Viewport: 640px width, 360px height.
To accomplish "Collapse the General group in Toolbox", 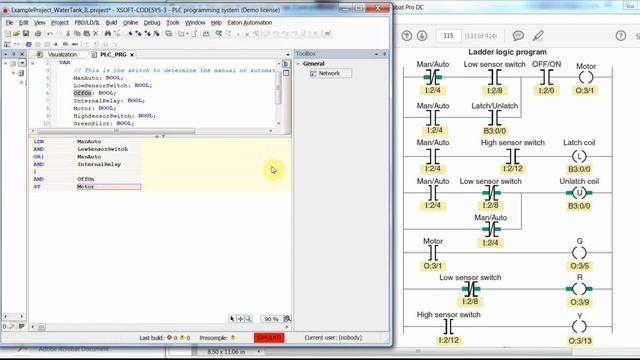I will tap(299, 64).
